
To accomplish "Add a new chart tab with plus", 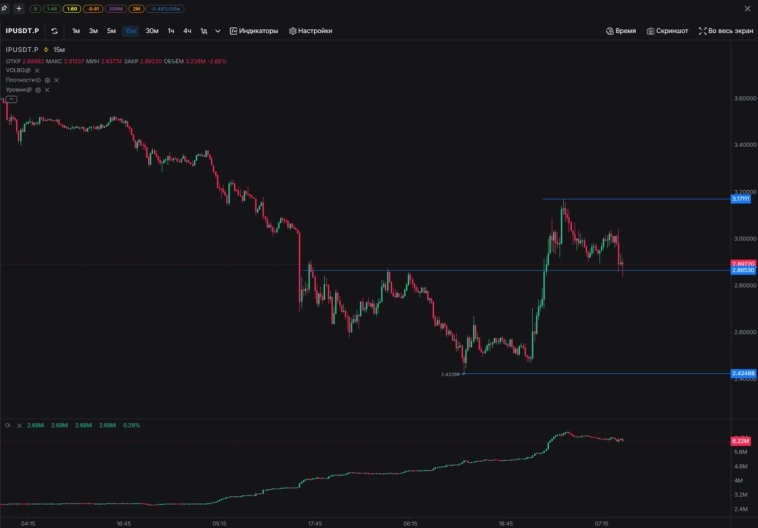I will coord(19,8).
